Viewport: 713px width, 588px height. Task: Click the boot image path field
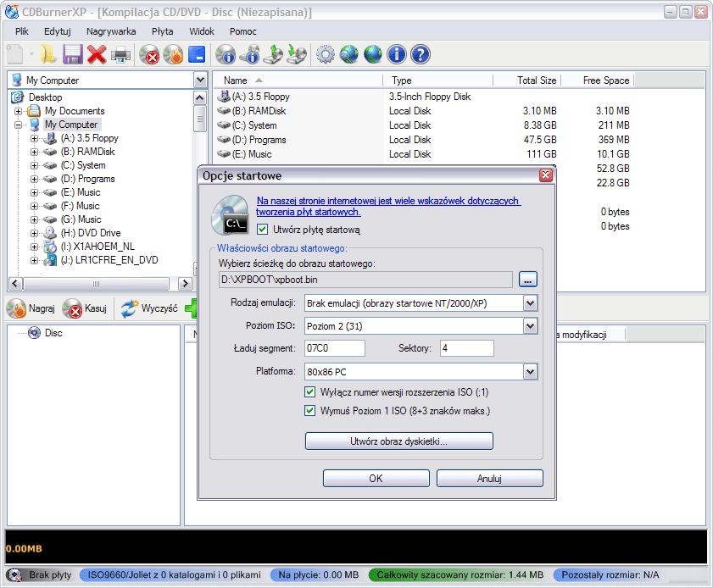point(365,280)
